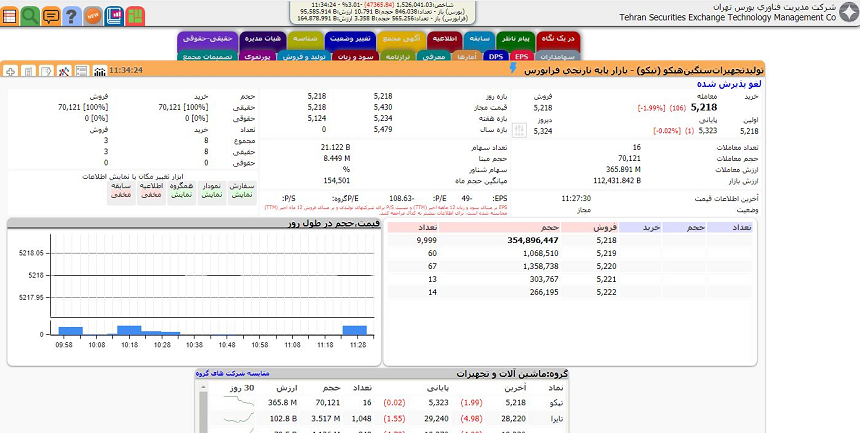Image resolution: width=860 pixels, height=433 pixels.
Task: Click the orange NEW badge icon
Action: click(x=93, y=16)
